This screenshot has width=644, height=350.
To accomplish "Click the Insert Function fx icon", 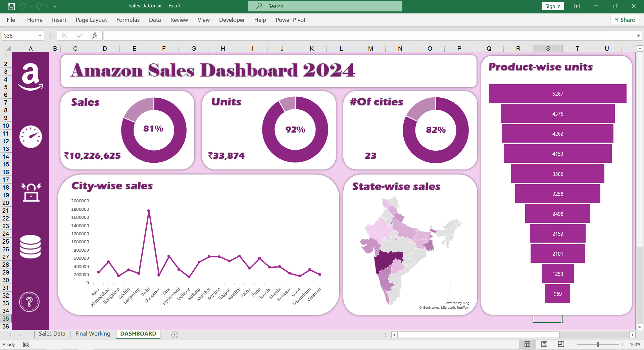I will tap(95, 36).
